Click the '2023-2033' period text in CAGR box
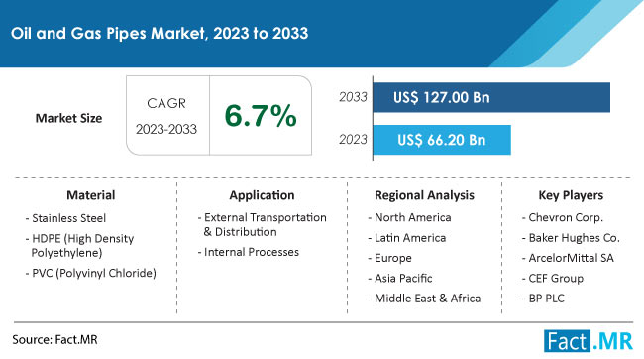Image resolution: width=644 pixels, height=359 pixels. (166, 129)
